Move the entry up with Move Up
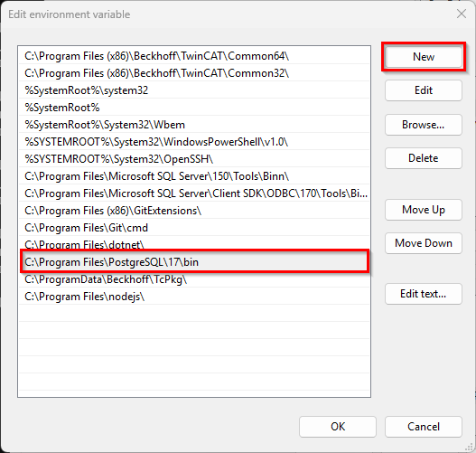476x453 pixels. point(424,210)
